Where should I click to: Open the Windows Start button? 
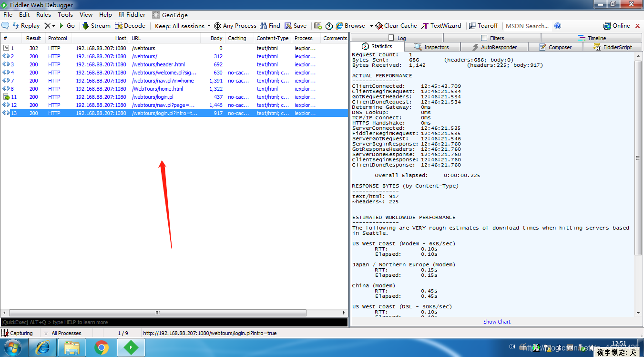coord(13,347)
